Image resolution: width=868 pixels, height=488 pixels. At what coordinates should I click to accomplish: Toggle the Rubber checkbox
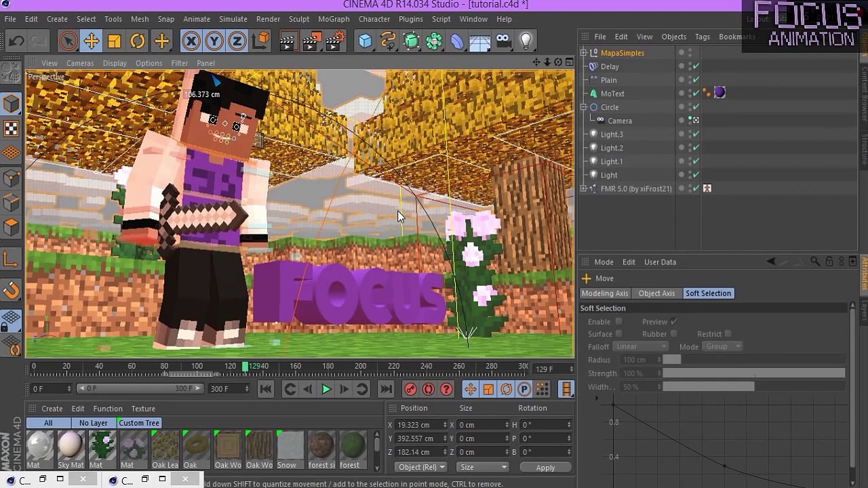coord(673,334)
